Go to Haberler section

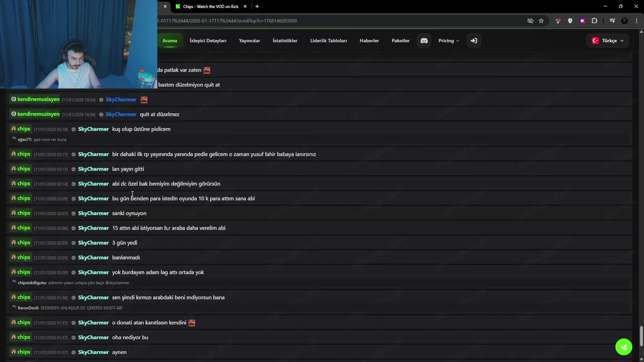click(x=369, y=41)
